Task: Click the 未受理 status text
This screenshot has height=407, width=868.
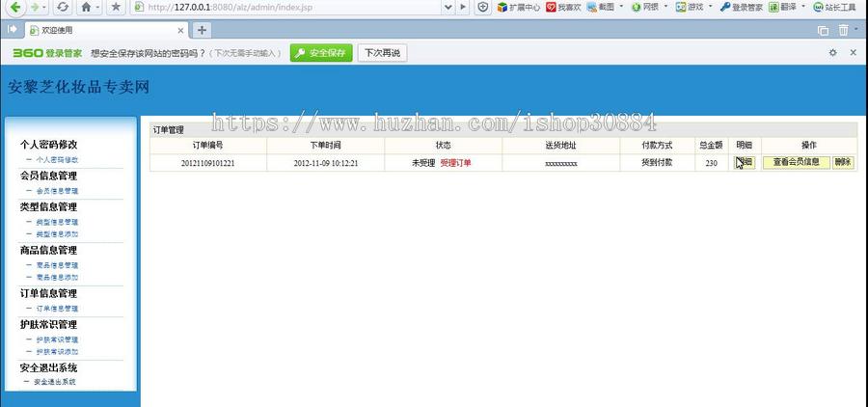Action: pyautogui.click(x=423, y=163)
